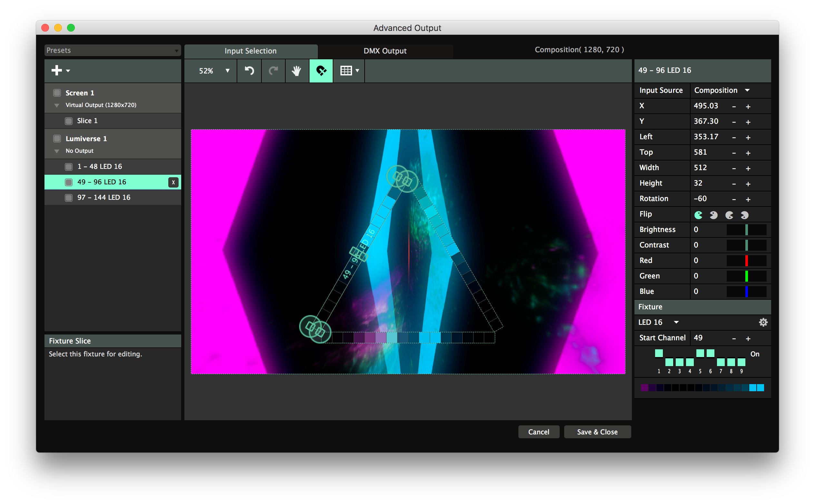Collapse the Lumiverse 1 disclosure triangle
The height and width of the screenshot is (504, 815).
pos(57,151)
